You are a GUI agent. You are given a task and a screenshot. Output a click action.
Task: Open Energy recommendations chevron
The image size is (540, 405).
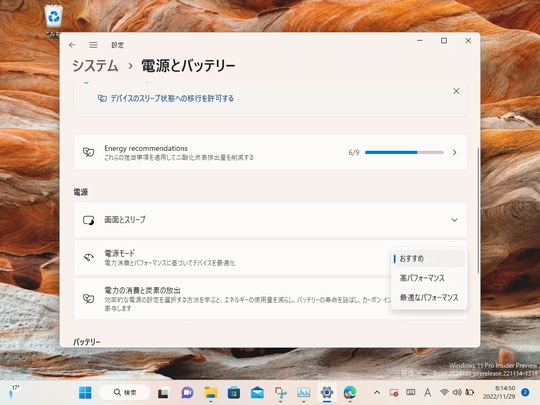[455, 152]
